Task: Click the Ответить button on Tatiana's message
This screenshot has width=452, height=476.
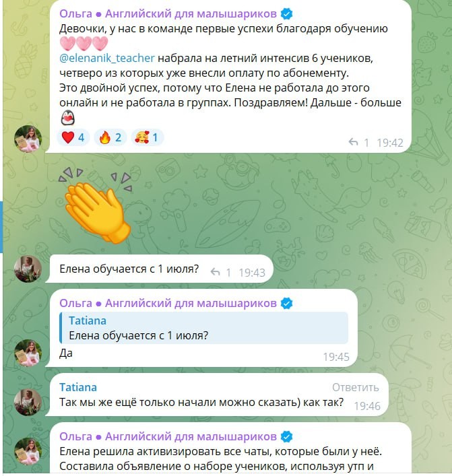Action: tap(356, 387)
